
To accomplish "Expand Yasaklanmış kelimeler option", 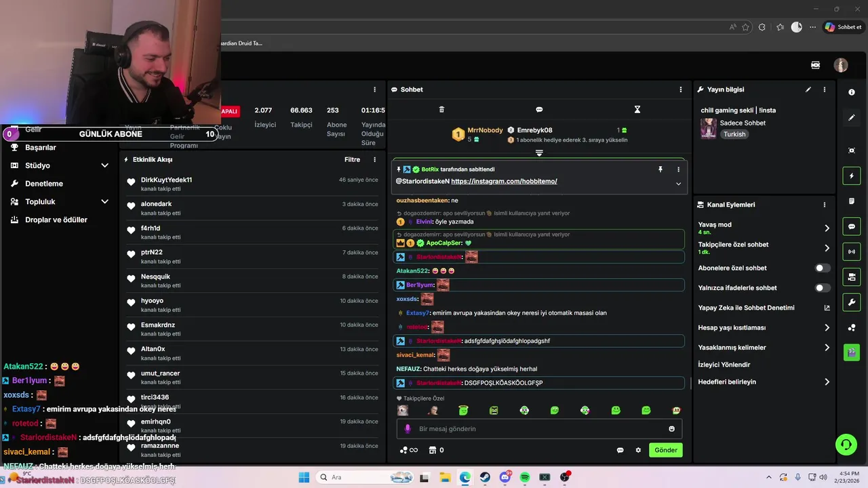I will [x=764, y=348].
